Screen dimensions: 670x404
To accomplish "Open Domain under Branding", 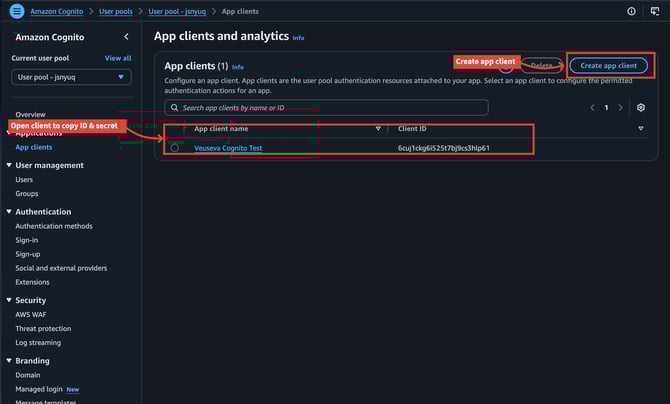I will pyautogui.click(x=28, y=375).
